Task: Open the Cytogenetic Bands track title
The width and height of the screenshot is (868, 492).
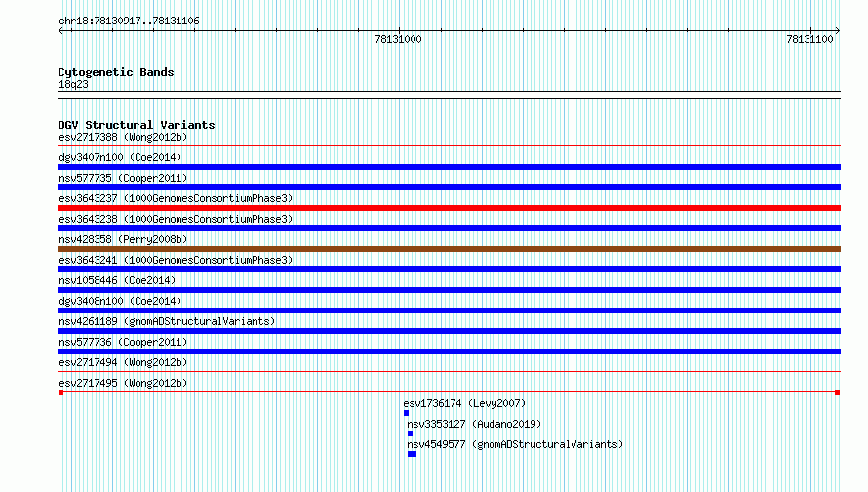Action: 116,72
